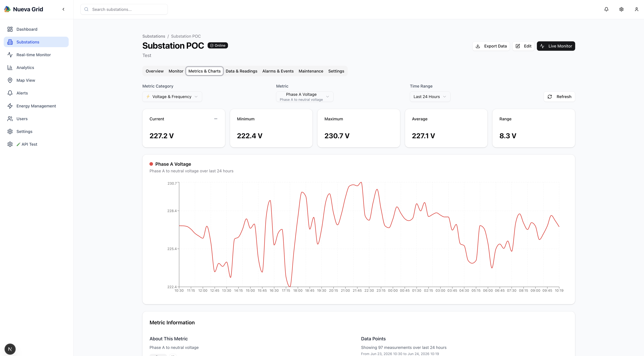Start Live Monitor
Viewport: 644px width, 356px height.
coord(556,46)
